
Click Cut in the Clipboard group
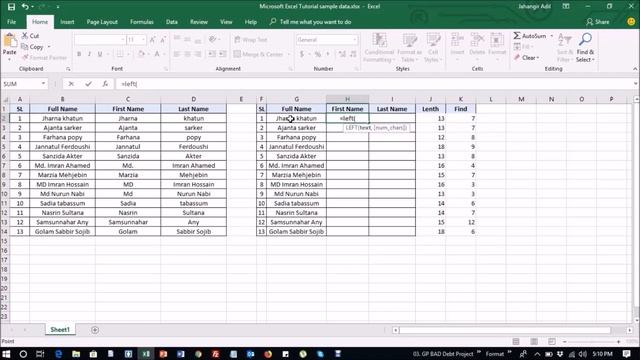[31, 36]
